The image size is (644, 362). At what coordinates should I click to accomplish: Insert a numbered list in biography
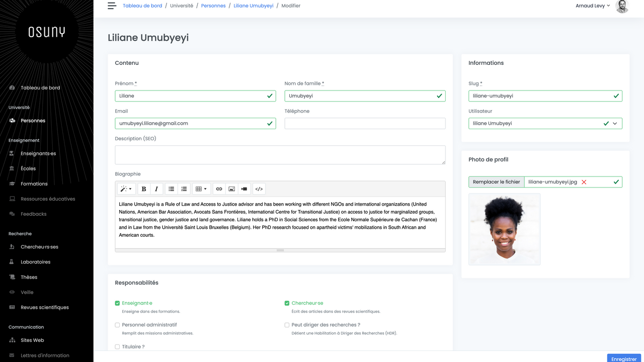184,189
